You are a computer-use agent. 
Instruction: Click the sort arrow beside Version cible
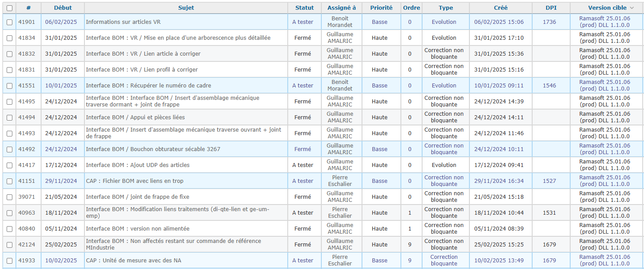click(632, 8)
